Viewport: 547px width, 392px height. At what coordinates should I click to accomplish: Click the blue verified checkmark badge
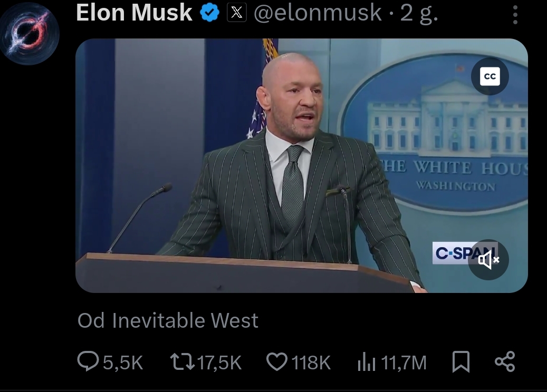pos(209,13)
